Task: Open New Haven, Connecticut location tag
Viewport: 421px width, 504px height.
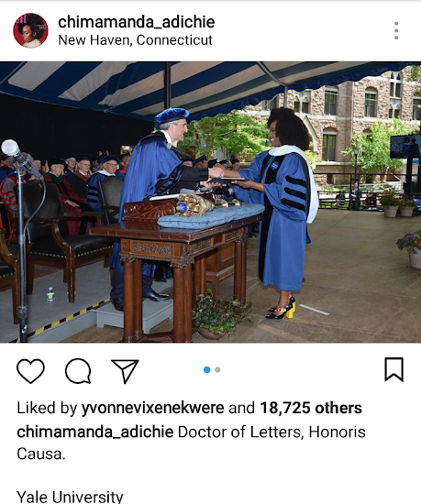Action: point(135,40)
